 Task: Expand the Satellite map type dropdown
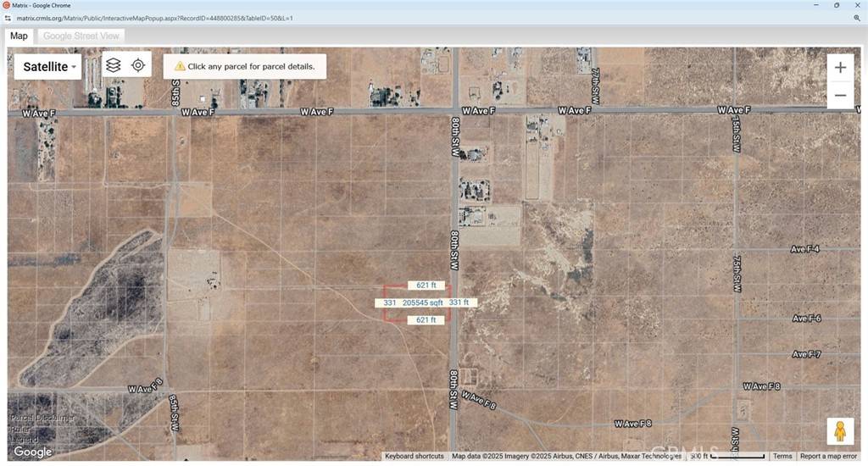pos(49,67)
